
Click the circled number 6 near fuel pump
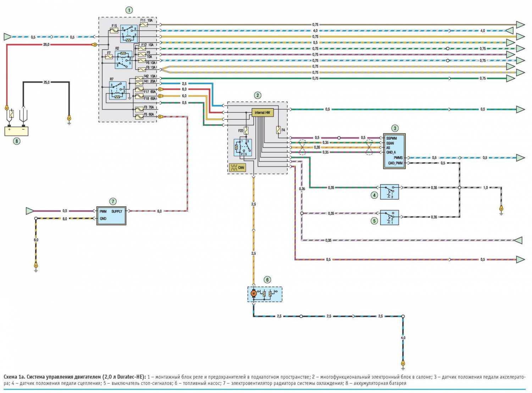click(267, 279)
